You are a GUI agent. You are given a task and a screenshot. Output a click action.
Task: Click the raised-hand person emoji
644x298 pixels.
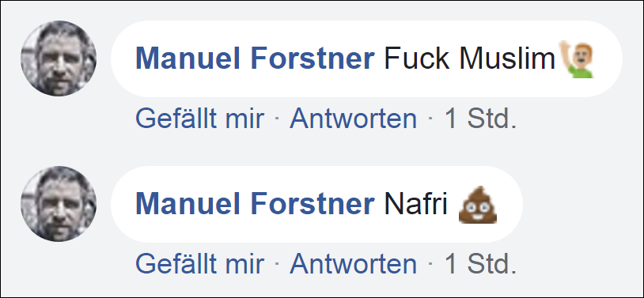[576, 59]
